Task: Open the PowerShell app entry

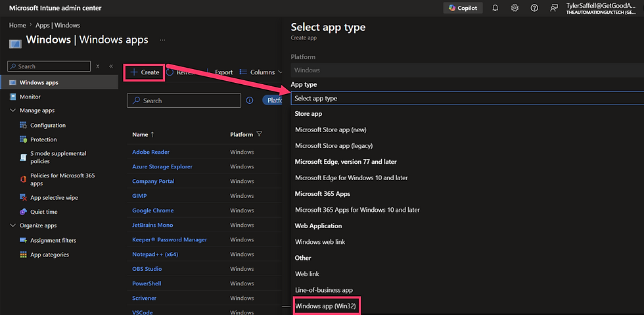Action: (x=147, y=283)
